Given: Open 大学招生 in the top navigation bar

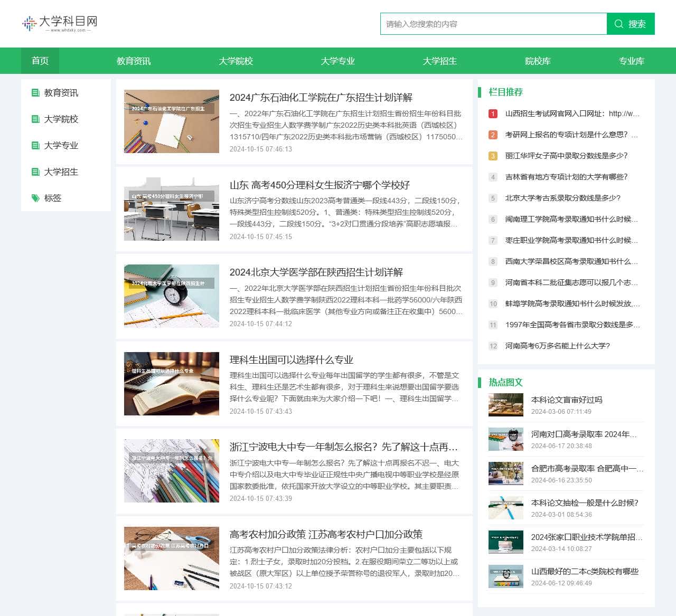Looking at the screenshot, I should coord(439,61).
